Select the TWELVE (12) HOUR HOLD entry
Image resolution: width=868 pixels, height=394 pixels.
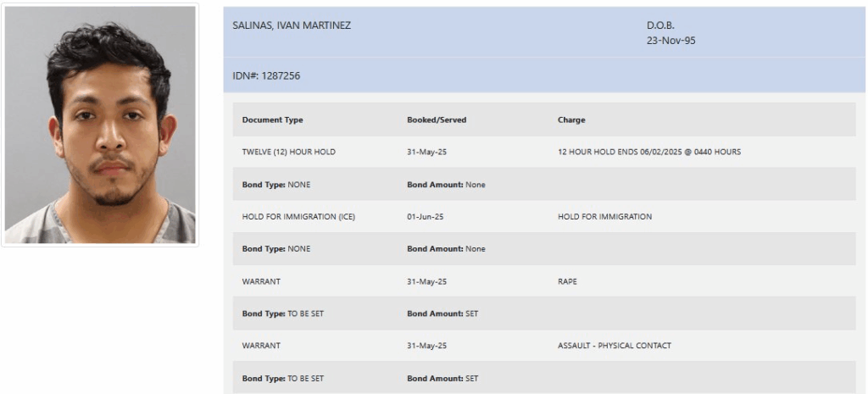pyautogui.click(x=288, y=152)
